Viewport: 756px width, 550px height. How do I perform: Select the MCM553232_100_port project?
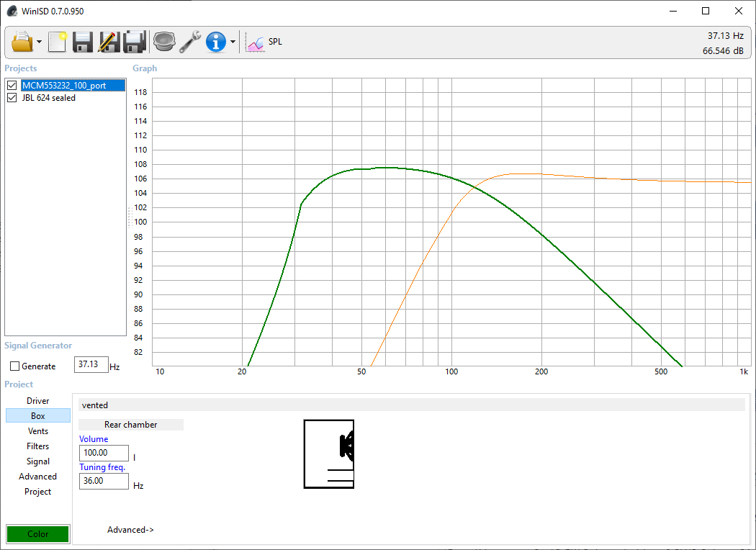tap(73, 86)
